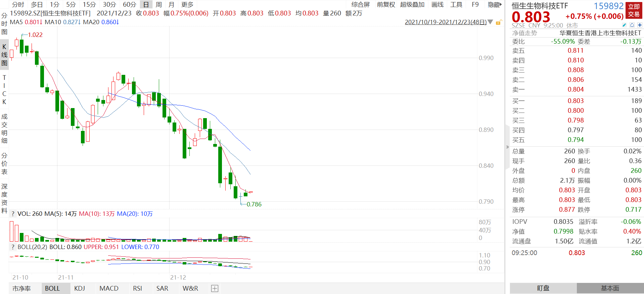
Task: Select MACD indicator tab
Action: 109,288
